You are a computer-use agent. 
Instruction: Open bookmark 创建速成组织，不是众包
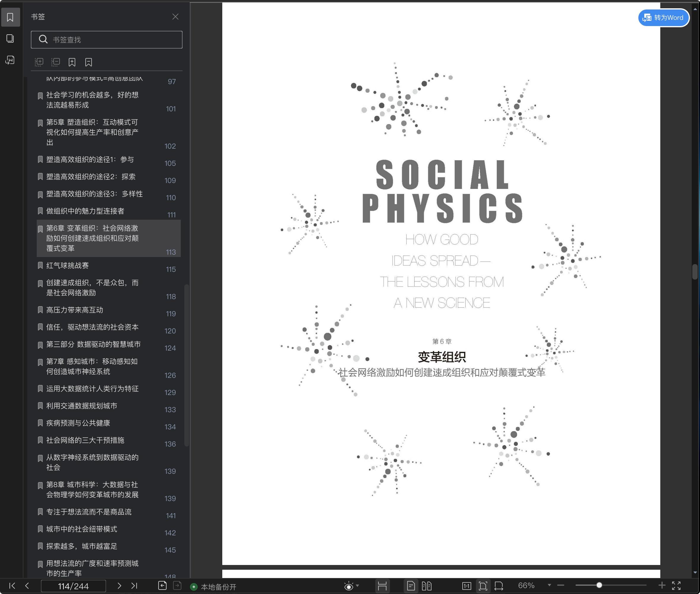pos(108,288)
